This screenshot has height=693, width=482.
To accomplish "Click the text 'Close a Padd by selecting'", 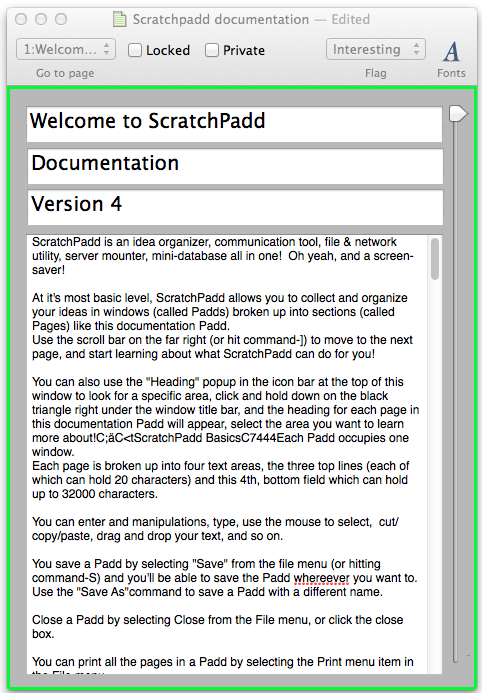I will pos(101,620).
